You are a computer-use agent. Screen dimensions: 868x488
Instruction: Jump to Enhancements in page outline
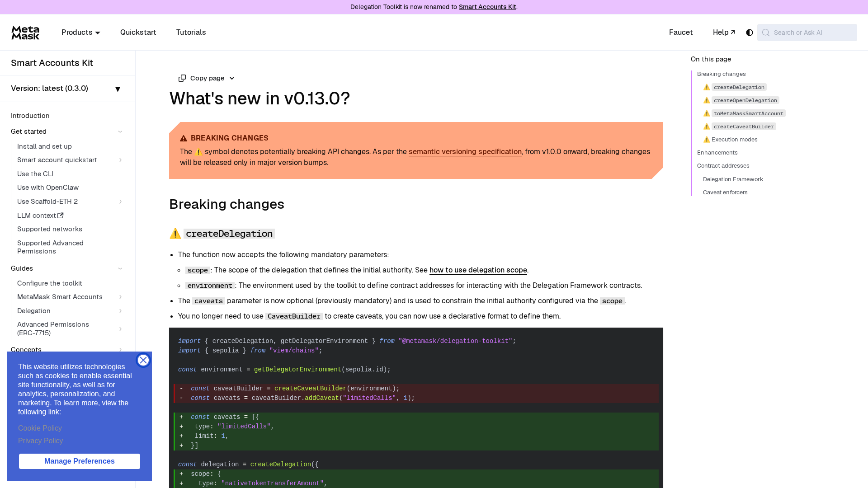pos(717,153)
